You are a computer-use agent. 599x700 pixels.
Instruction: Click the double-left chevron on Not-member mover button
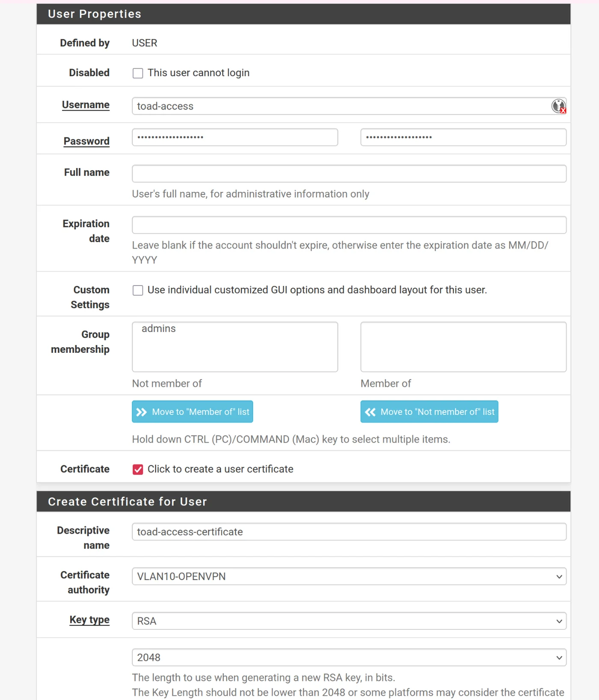pos(370,411)
